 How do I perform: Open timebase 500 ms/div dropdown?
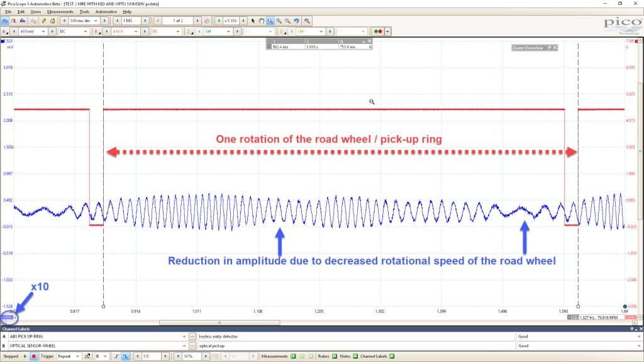point(96,21)
